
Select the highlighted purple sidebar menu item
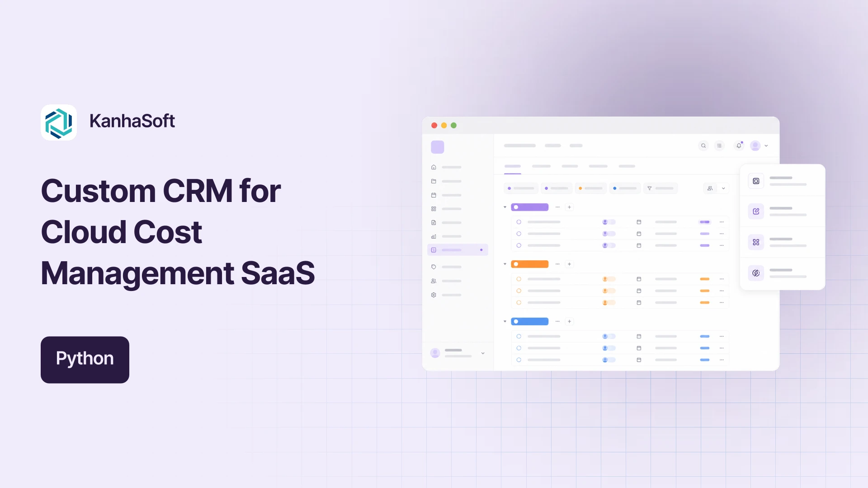(x=458, y=250)
